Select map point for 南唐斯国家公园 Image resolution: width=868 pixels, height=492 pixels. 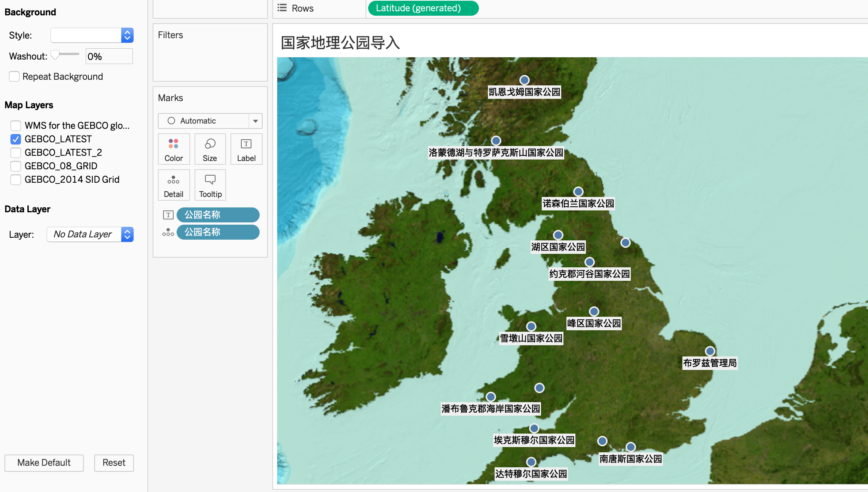click(631, 447)
